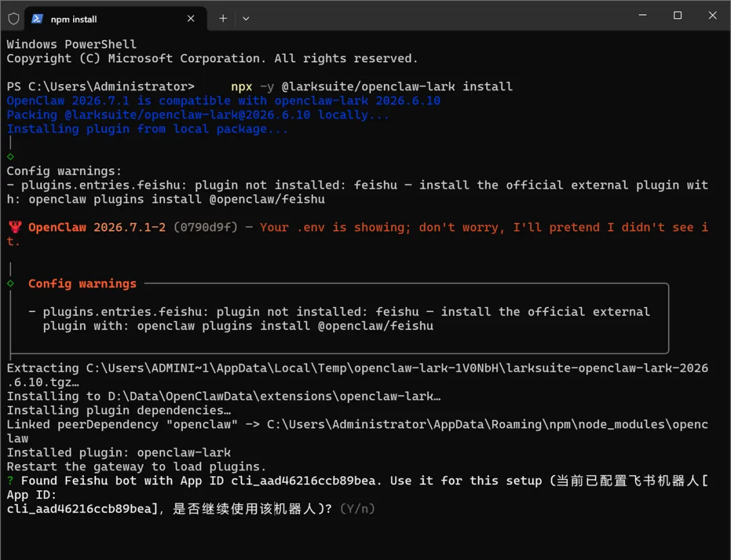This screenshot has height=560, width=731.
Task: Click the orange "Config warnings" box title
Action: tap(82, 284)
